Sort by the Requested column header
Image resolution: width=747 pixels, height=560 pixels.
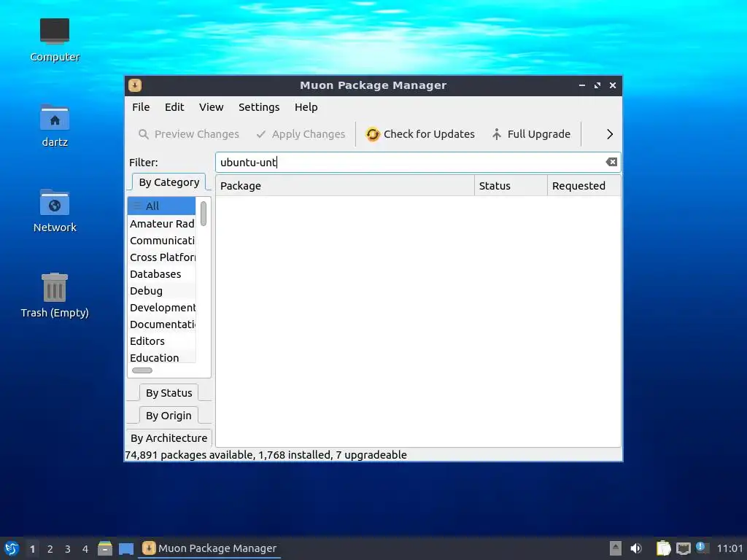584,186
